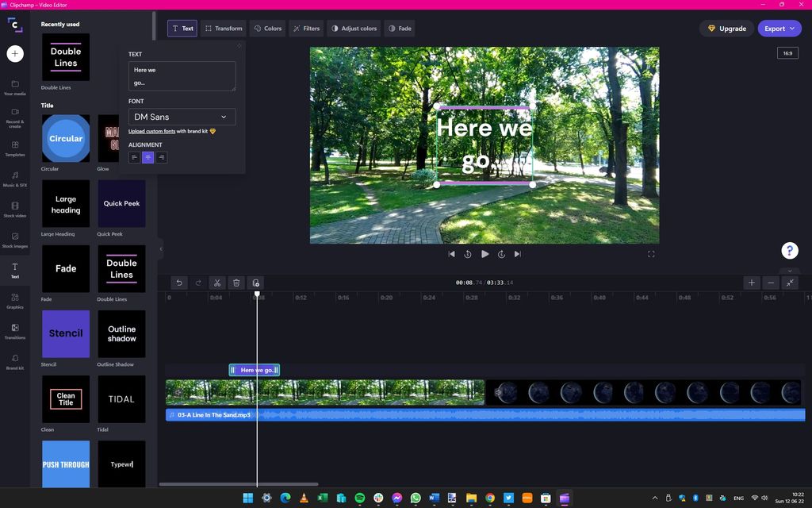Open the Filters tab
812x508 pixels.
click(306, 29)
